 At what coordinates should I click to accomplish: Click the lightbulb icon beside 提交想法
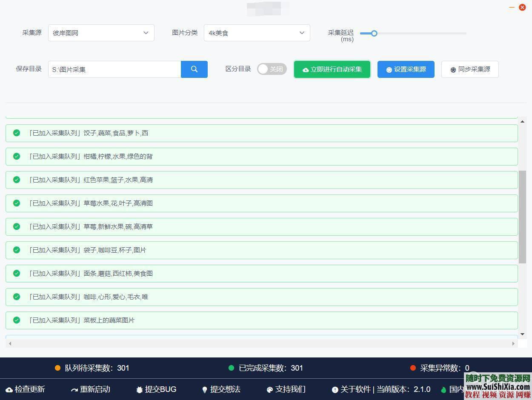point(205,389)
